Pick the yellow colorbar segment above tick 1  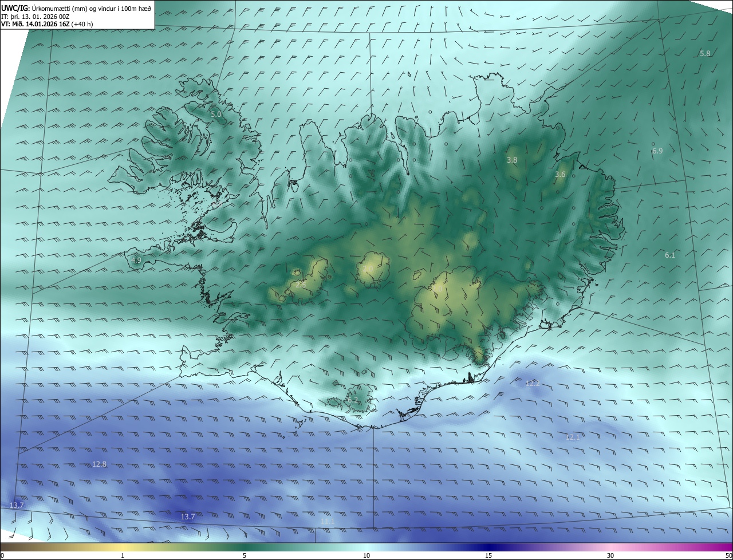123,547
